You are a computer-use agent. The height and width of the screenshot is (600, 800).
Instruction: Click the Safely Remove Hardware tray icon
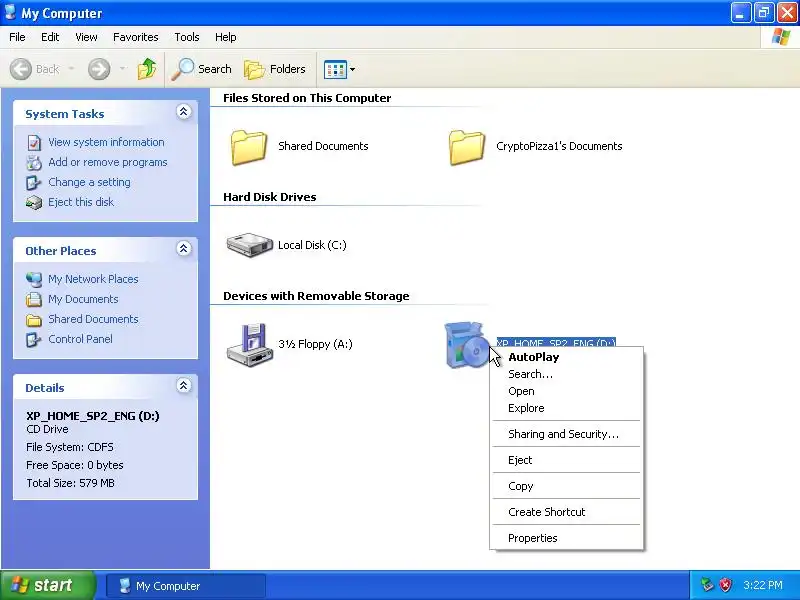pos(707,585)
